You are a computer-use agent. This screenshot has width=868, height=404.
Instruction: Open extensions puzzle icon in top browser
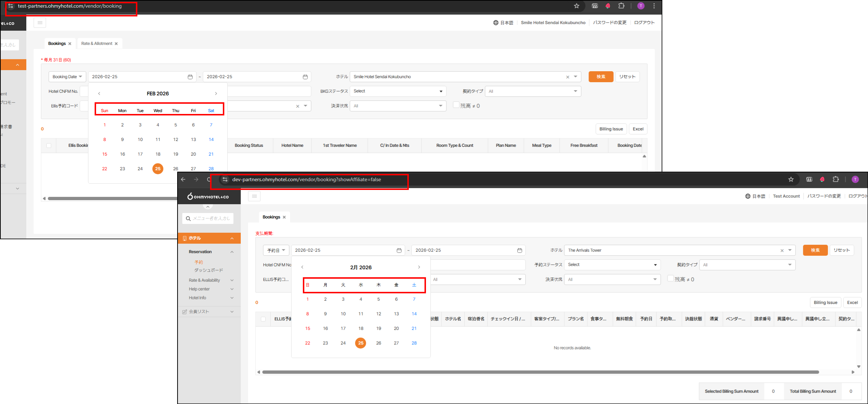click(x=621, y=6)
